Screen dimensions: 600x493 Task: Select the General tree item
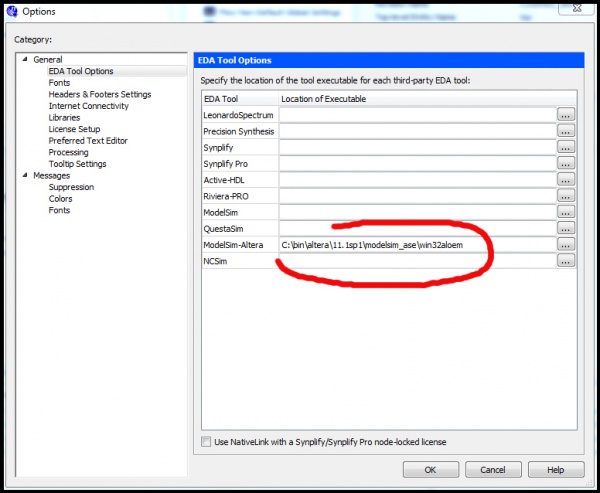[x=48, y=59]
